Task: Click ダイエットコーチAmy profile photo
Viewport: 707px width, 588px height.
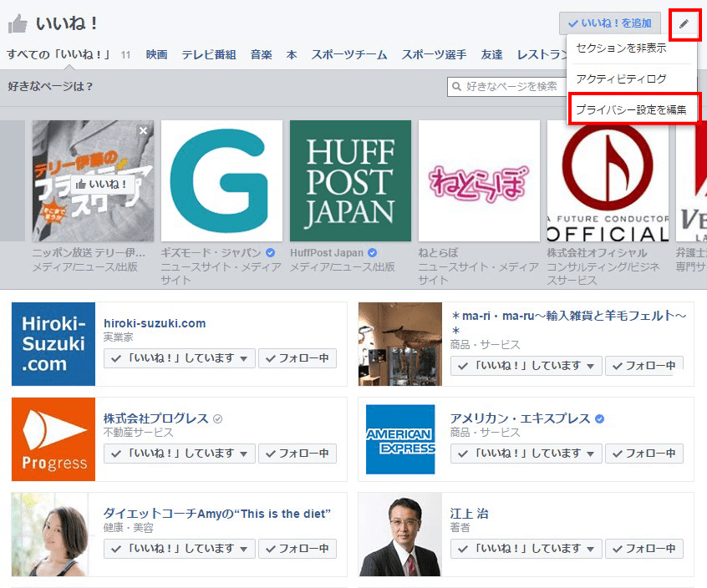Action: tap(49, 535)
